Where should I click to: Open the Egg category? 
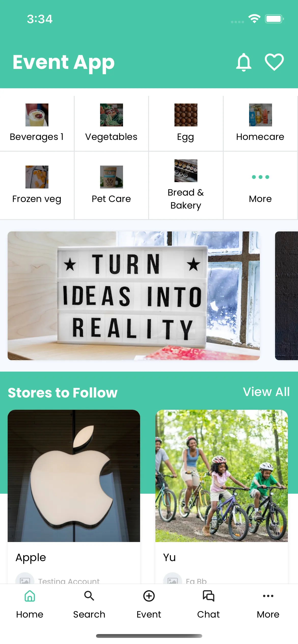[186, 124]
